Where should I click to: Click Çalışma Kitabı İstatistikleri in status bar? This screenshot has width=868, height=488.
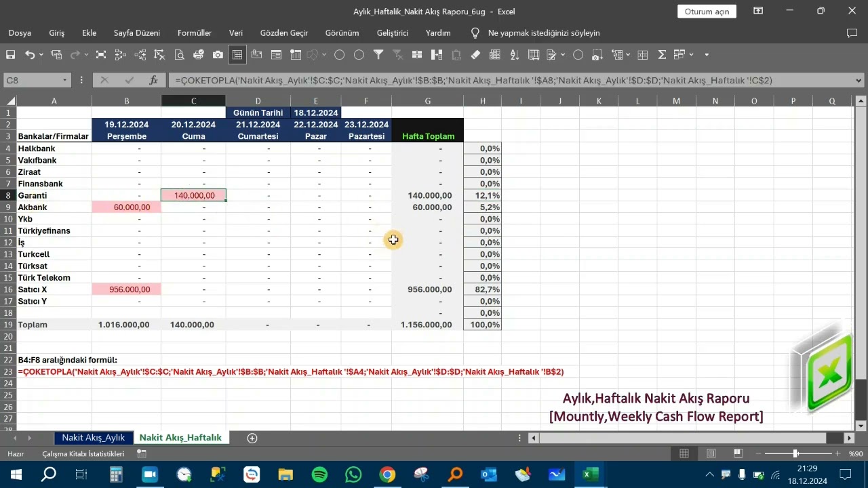[x=83, y=453]
